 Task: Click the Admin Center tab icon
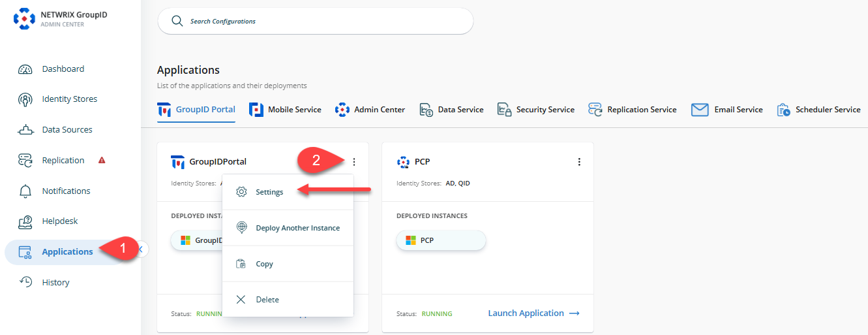(342, 110)
